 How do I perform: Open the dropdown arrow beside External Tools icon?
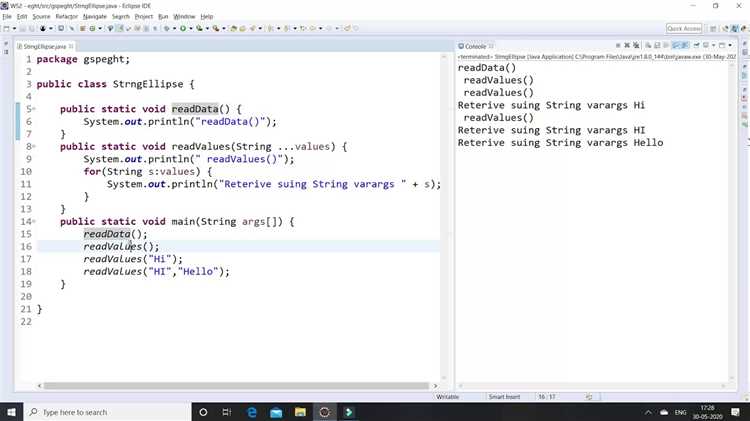[223, 29]
